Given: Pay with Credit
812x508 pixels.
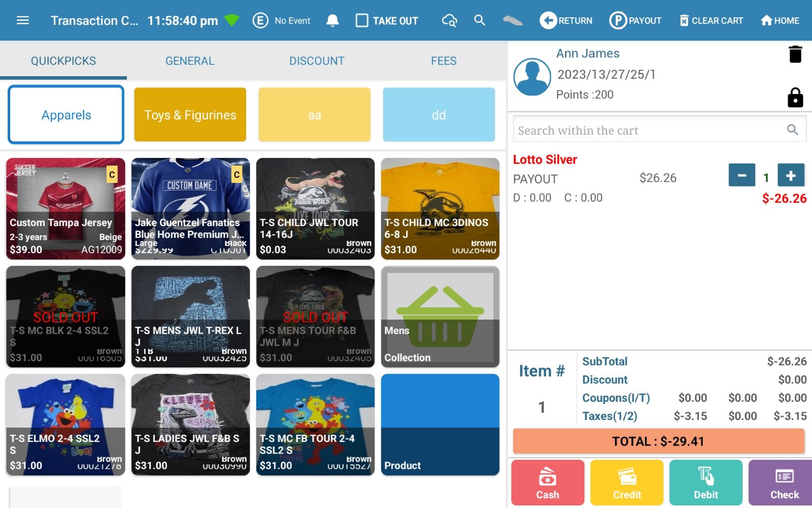Looking at the screenshot, I should click(x=627, y=483).
